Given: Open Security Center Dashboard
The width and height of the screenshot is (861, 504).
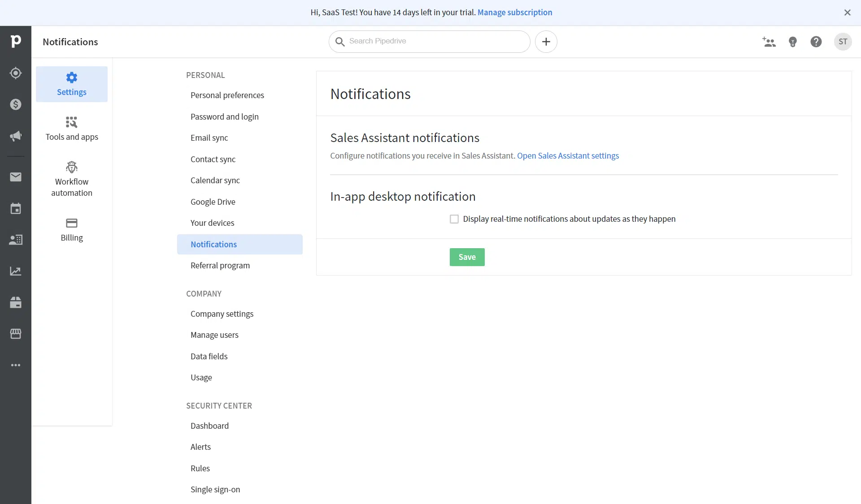Looking at the screenshot, I should click(x=240, y=426).
